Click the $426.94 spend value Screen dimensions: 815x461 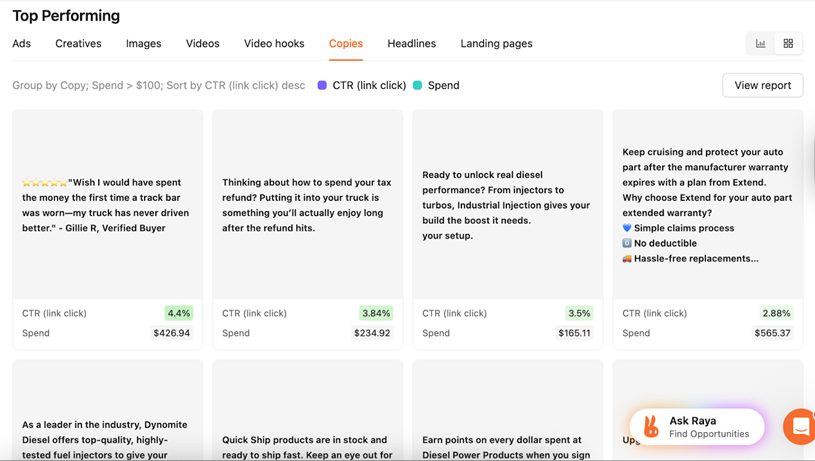(172, 333)
